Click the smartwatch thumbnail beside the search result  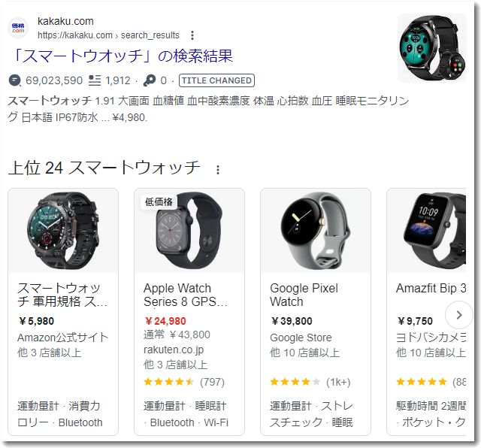[x=432, y=48]
